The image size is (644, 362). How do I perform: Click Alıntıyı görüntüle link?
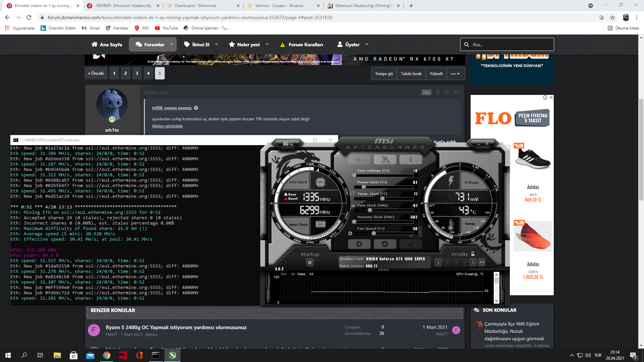[167, 126]
